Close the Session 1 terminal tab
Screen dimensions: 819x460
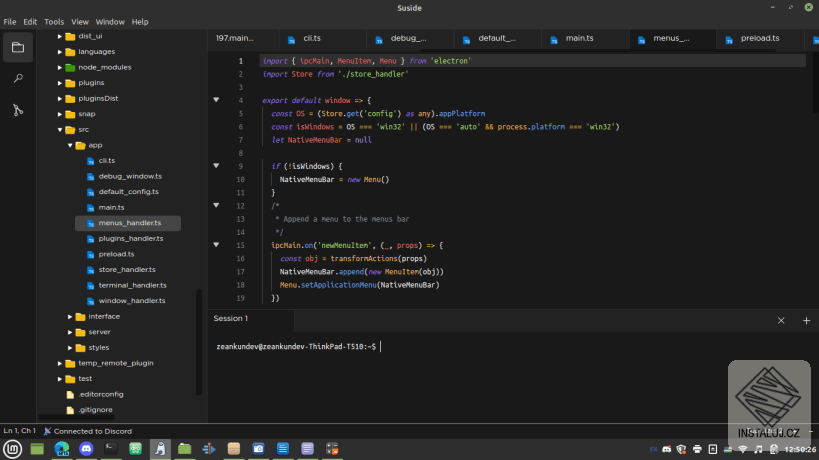click(781, 320)
